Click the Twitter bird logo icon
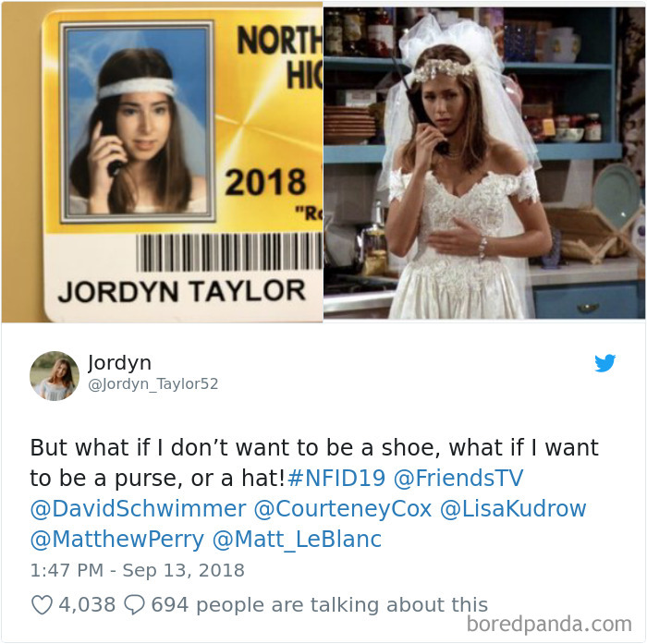 pyautogui.click(x=604, y=363)
